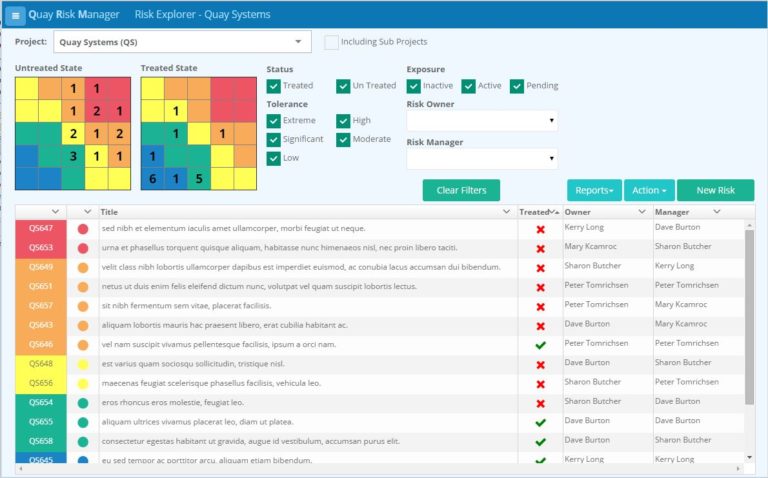Click the yellow dot indicator for QS648
768x478 pixels.
(x=83, y=364)
